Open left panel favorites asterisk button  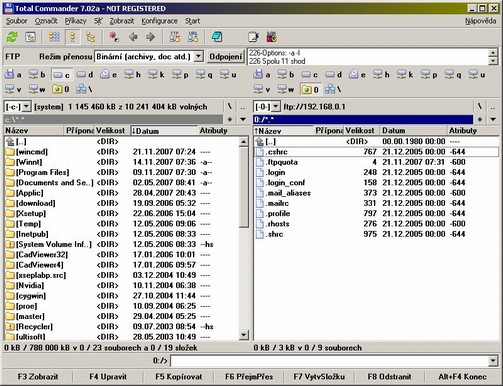[230, 119]
